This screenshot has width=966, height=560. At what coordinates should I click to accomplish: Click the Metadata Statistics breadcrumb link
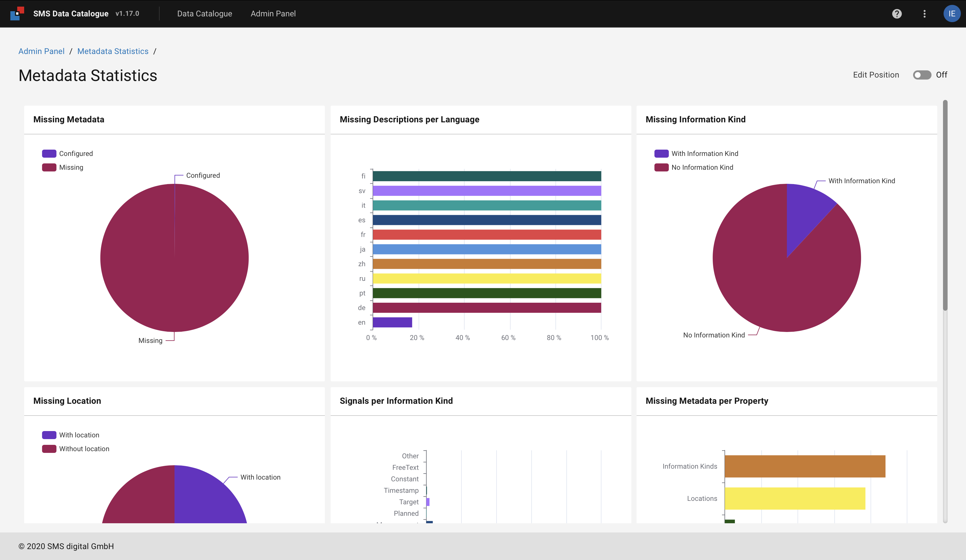coord(113,51)
